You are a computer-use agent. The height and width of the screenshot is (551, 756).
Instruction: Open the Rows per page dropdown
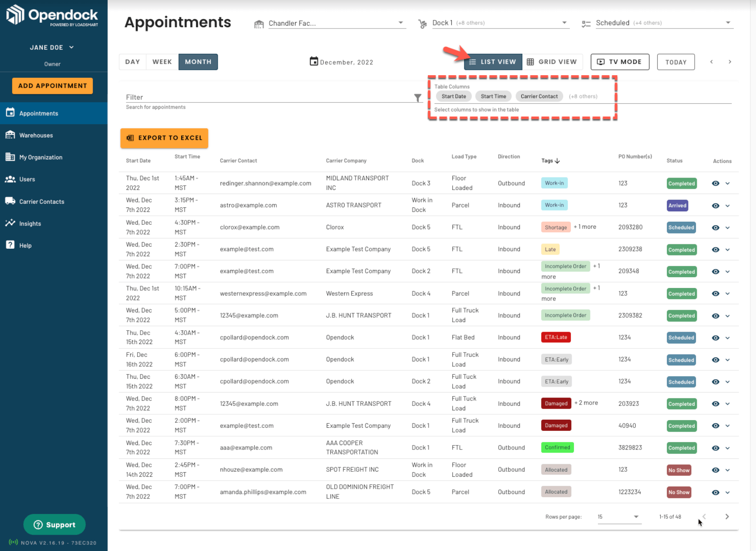619,517
